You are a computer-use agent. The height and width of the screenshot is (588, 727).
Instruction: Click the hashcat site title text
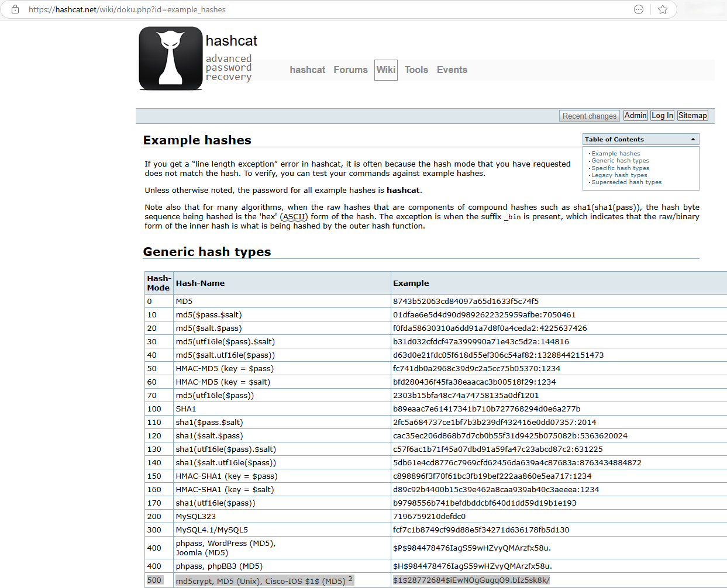[232, 41]
